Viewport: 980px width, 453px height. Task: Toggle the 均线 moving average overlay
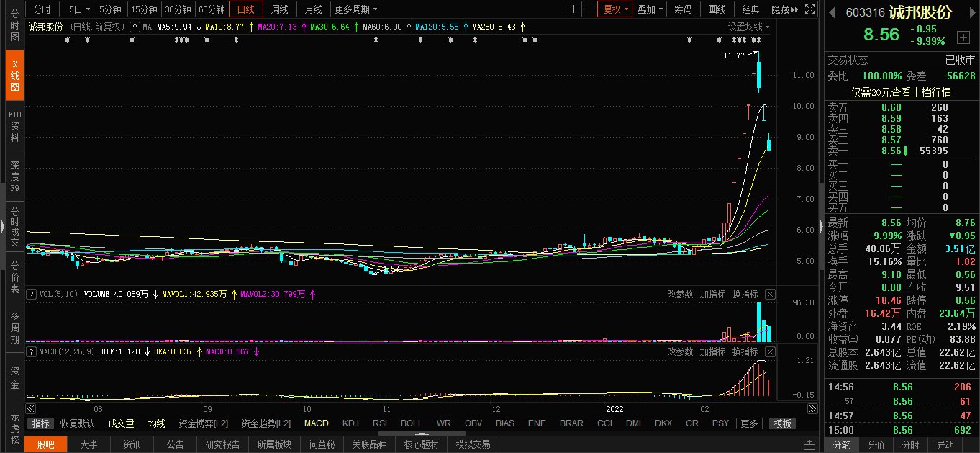click(156, 423)
